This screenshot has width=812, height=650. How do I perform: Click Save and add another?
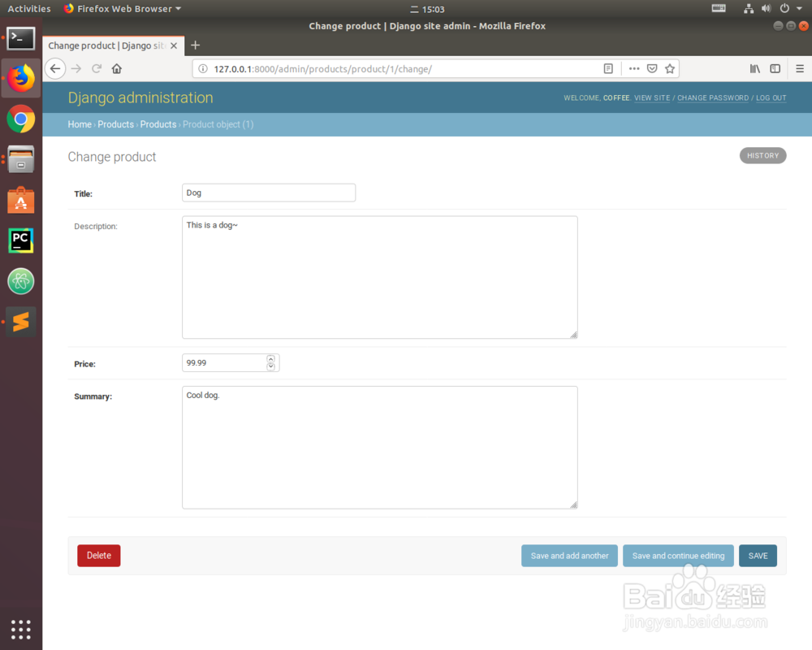tap(570, 556)
